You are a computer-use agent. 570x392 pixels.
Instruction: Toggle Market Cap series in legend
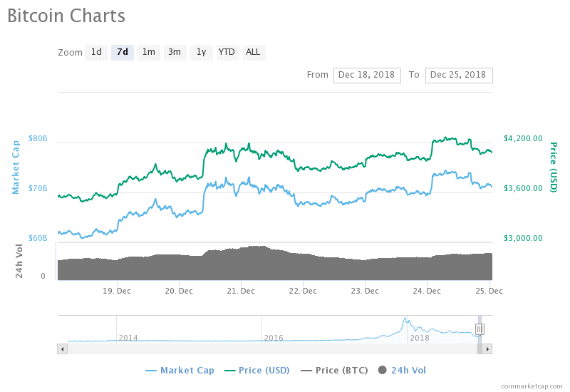[180, 371]
